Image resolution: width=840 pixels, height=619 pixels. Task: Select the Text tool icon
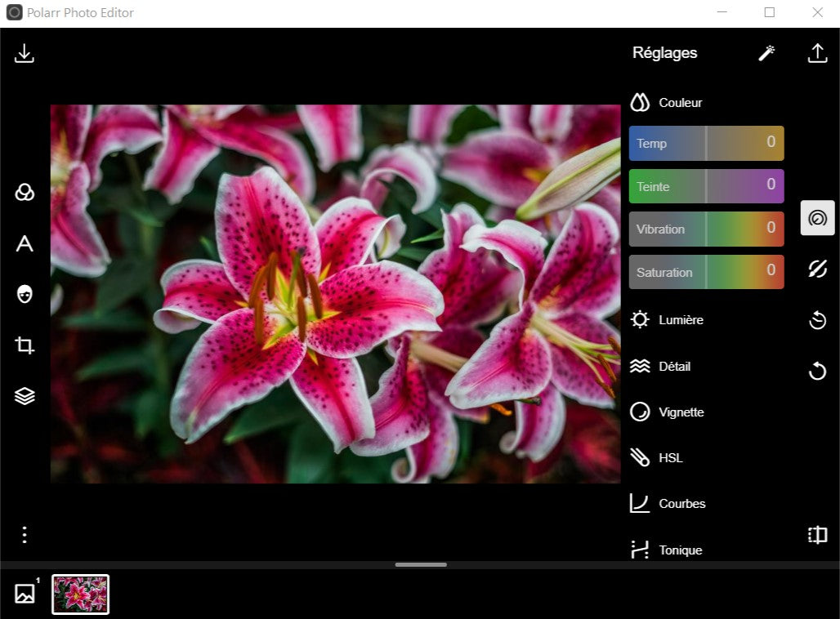25,243
